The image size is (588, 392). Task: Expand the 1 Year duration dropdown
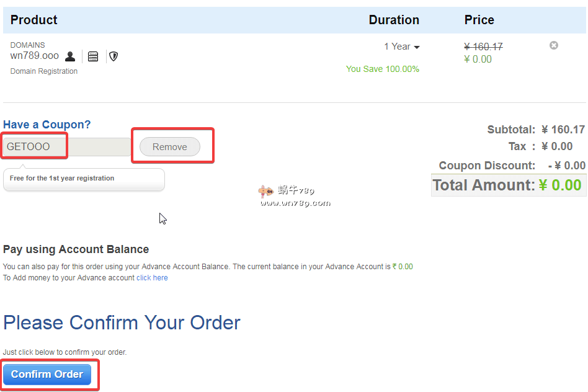pos(401,47)
